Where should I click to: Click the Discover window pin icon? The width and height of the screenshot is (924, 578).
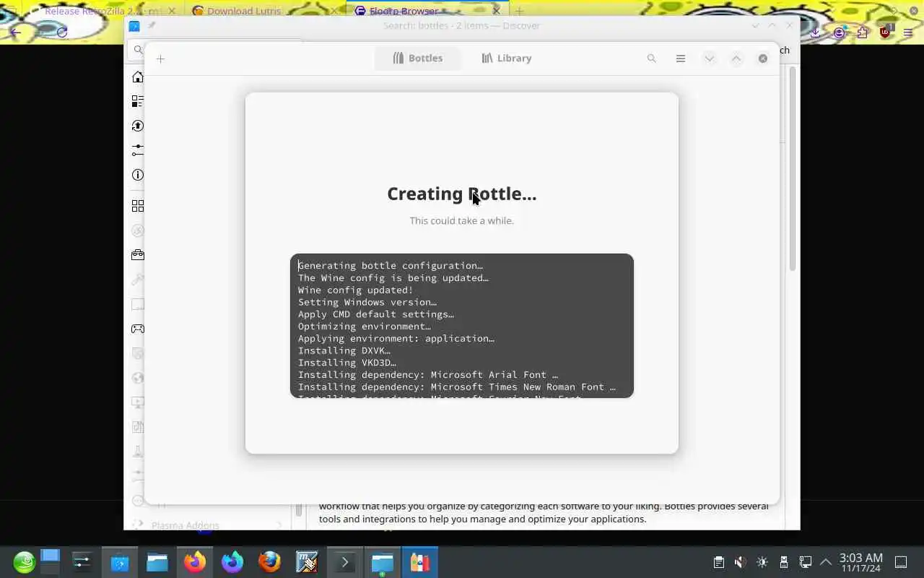pos(152,25)
